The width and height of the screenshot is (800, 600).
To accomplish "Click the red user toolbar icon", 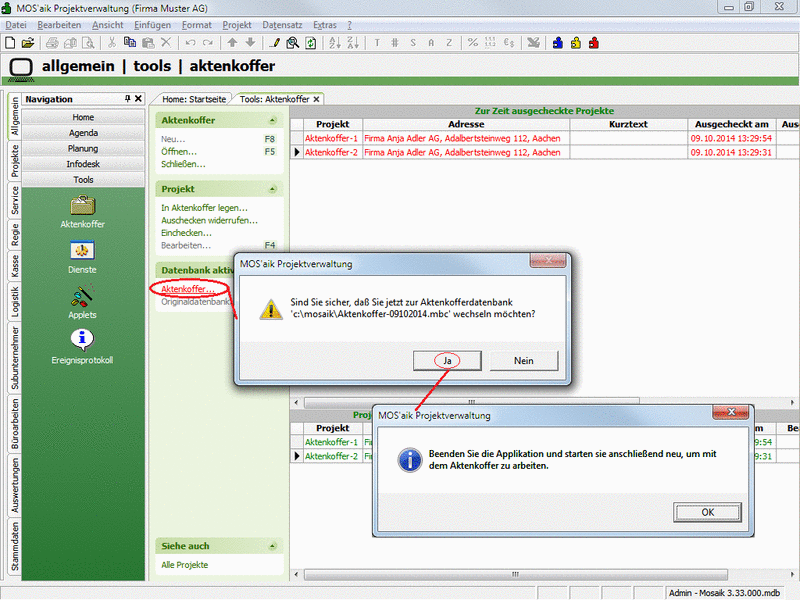I will pos(593,43).
